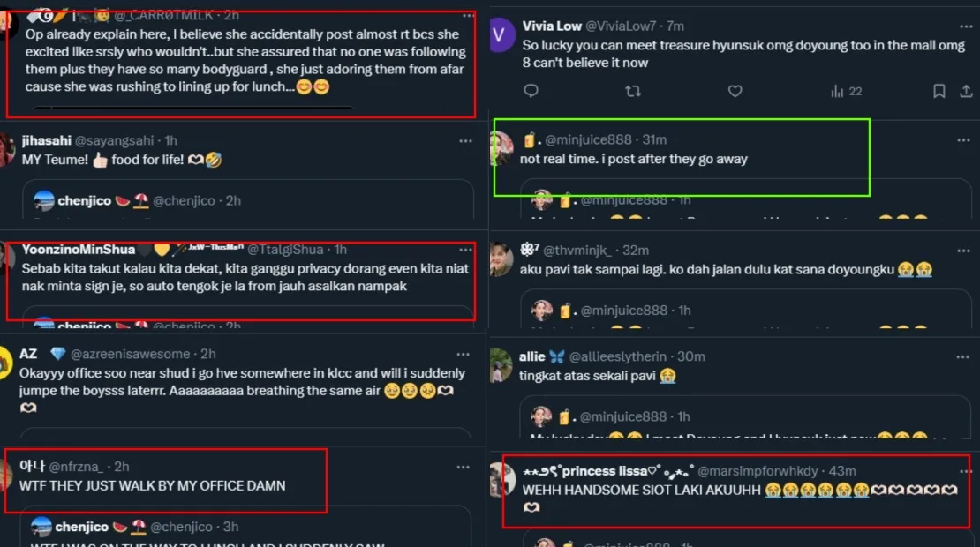This screenshot has height=547, width=980.
Task: Bookmark Vivia Low's tweet
Action: click(x=939, y=91)
